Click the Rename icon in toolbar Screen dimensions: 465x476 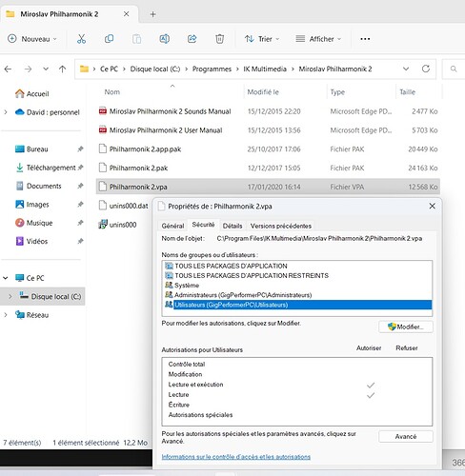164,39
